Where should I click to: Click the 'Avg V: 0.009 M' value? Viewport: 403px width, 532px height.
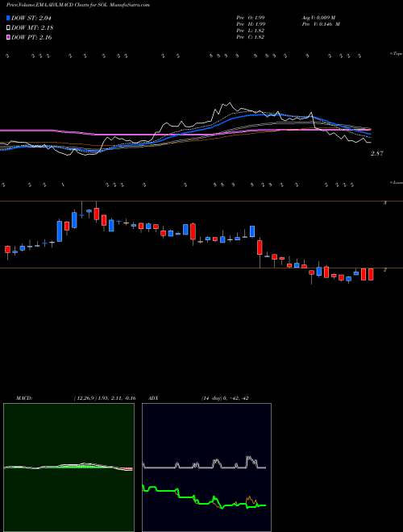coord(318,18)
